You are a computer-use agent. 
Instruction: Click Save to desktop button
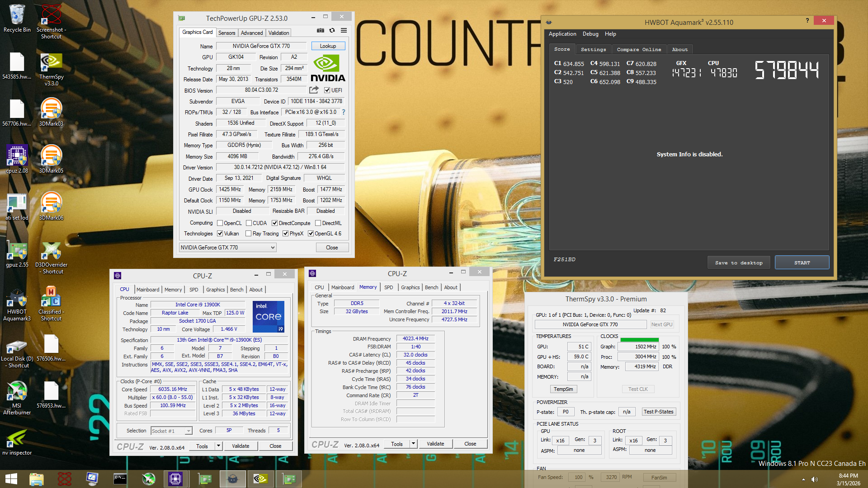739,263
